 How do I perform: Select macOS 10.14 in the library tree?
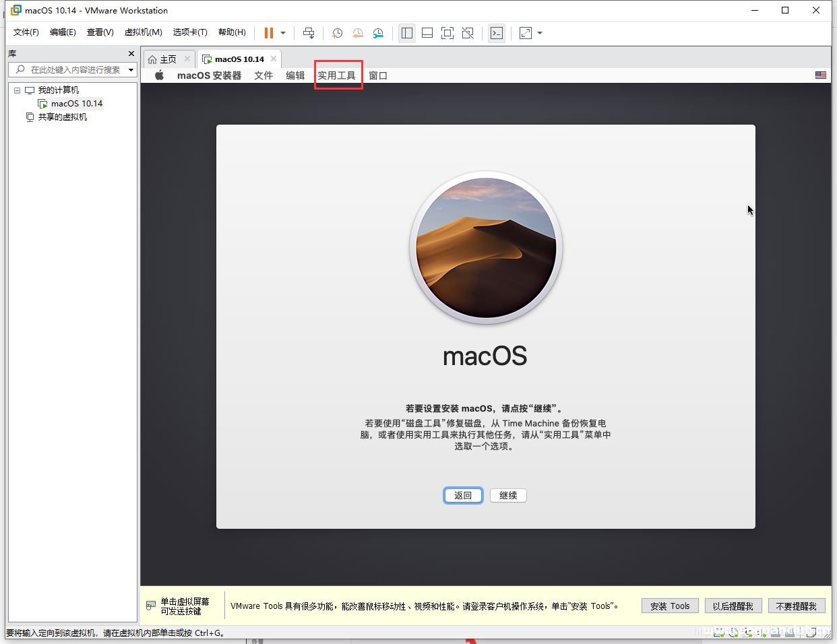[76, 104]
